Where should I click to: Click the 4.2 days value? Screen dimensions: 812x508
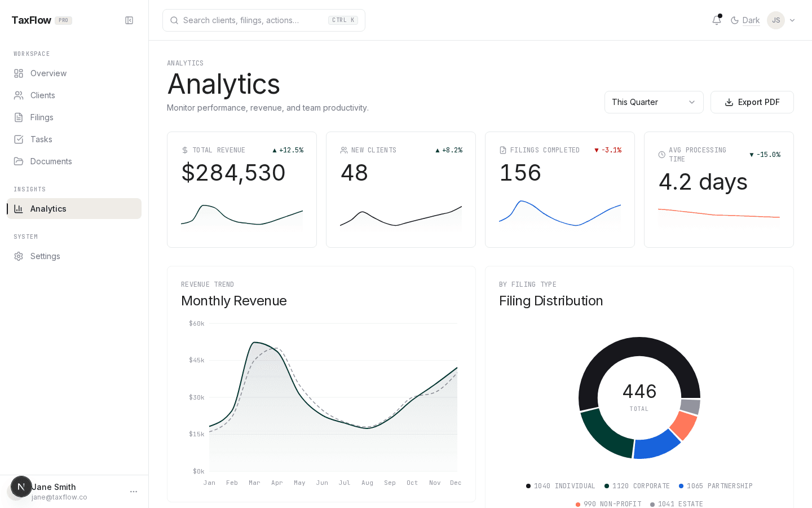(x=703, y=182)
